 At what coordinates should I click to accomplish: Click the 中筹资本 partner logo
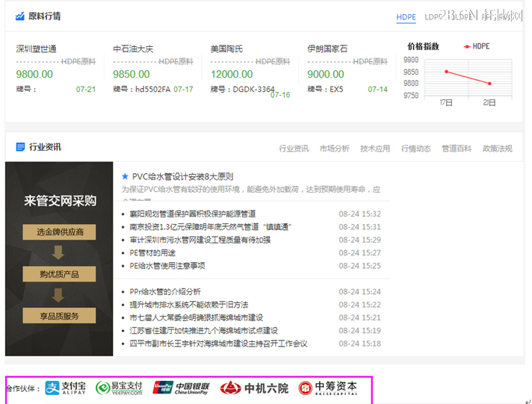(327, 388)
